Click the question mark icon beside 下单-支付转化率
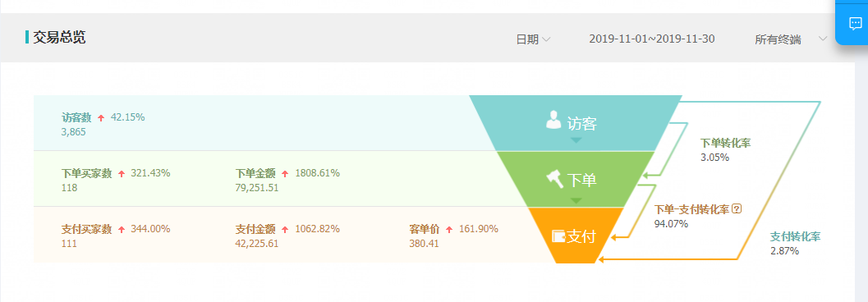The width and height of the screenshot is (868, 302). (737, 208)
